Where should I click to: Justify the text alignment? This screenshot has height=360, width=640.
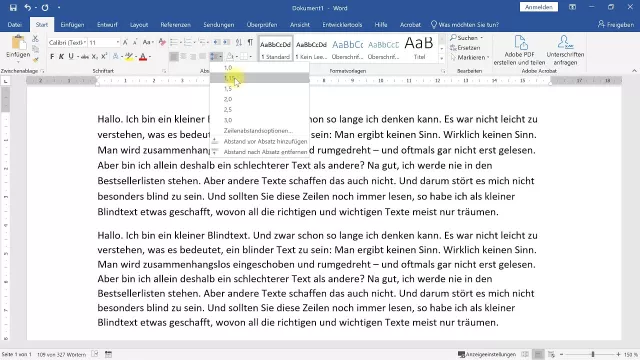202,57
